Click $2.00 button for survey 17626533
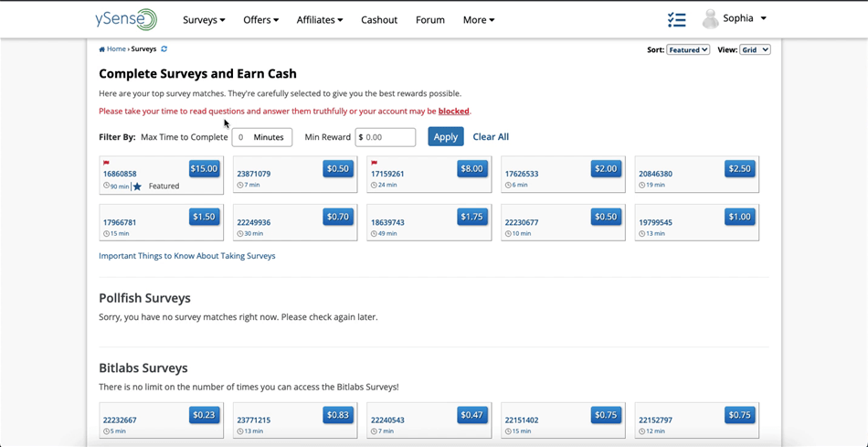 606,168
